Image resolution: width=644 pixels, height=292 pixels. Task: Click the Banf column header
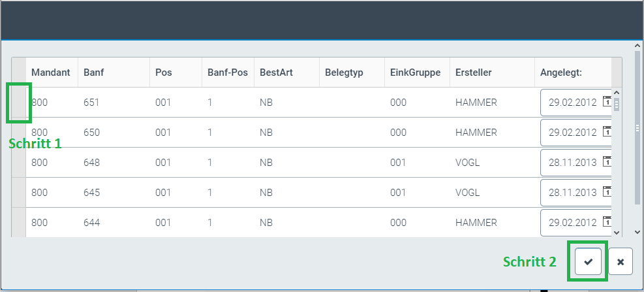[94, 73]
